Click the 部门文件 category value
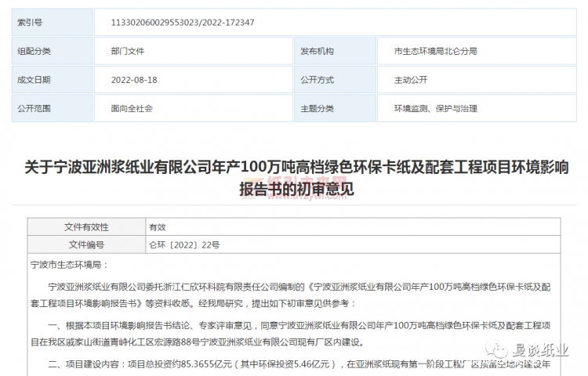This screenshot has width=588, height=376. click(128, 51)
